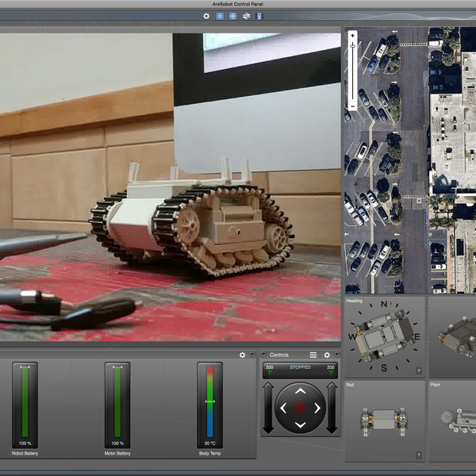Click the blue robot icon in toolbar

coord(259,15)
